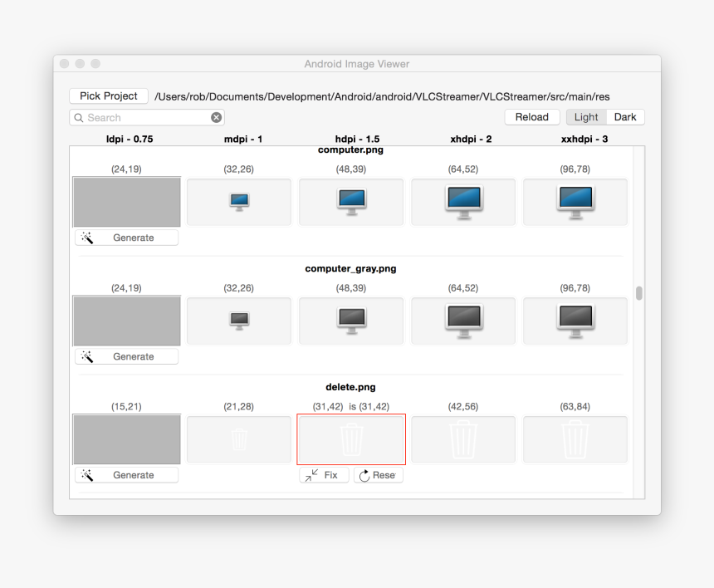
Task: Click magic wand icon in delete.png row
Action: coord(87,475)
